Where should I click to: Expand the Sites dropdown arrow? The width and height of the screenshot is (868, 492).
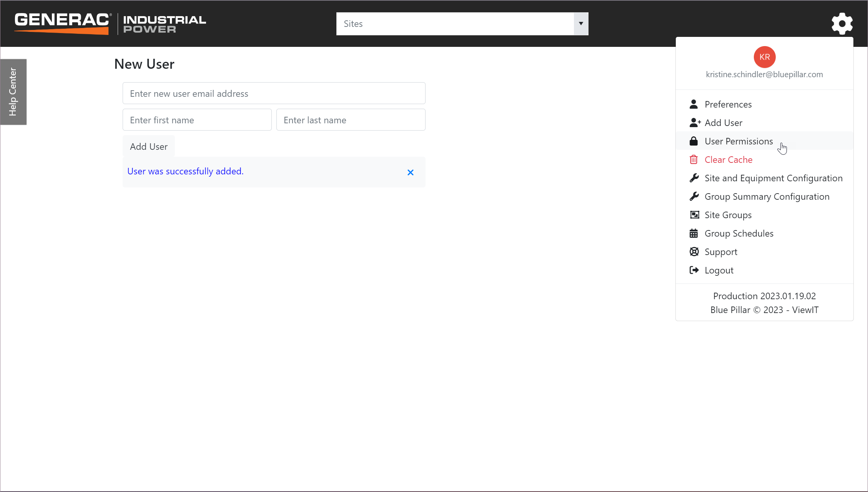[581, 24]
